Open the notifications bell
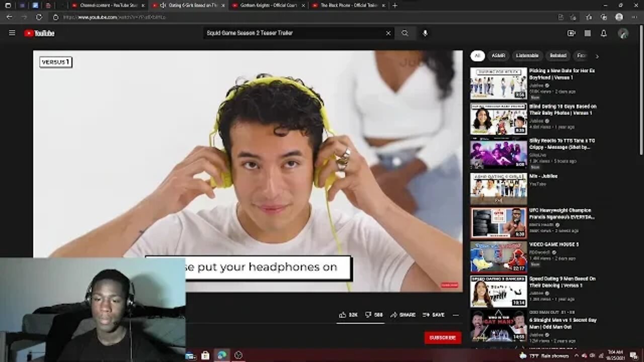The height and width of the screenshot is (362, 644). [604, 33]
